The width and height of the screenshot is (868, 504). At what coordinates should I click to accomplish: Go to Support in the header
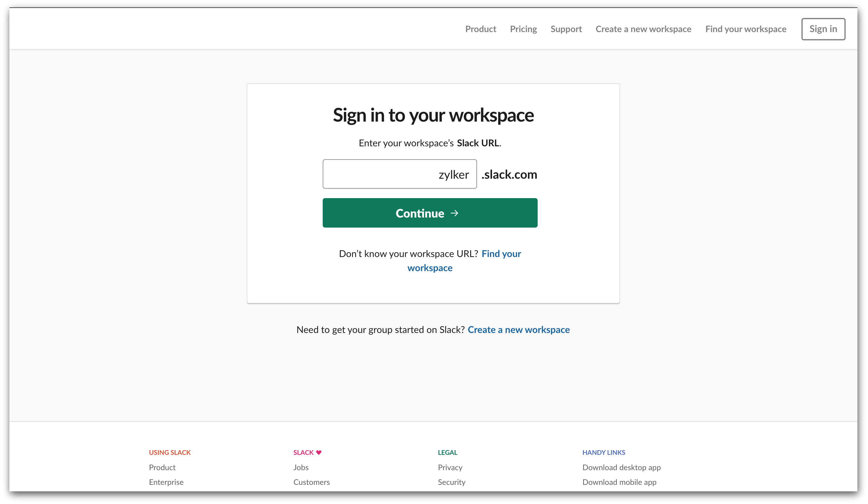tap(566, 29)
